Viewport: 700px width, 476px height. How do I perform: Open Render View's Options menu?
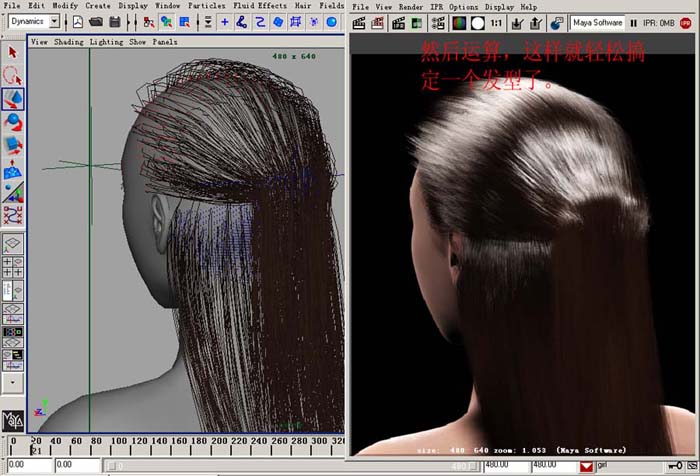tap(463, 7)
